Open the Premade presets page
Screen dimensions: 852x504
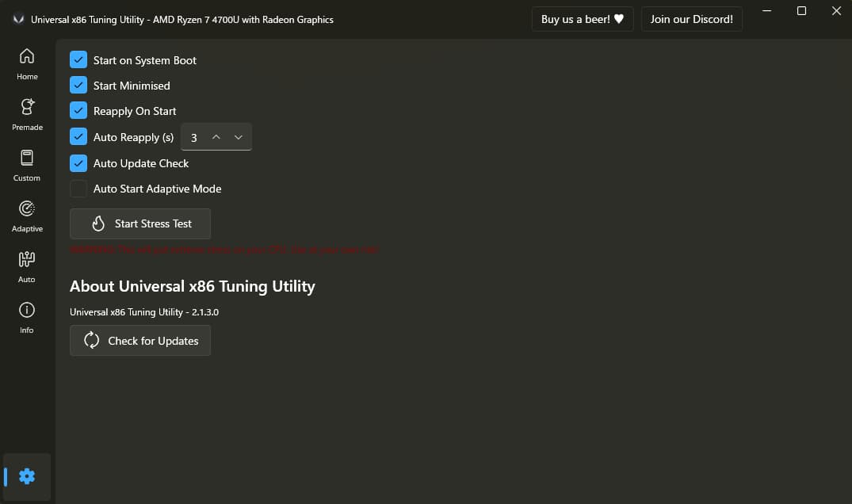[x=27, y=115]
